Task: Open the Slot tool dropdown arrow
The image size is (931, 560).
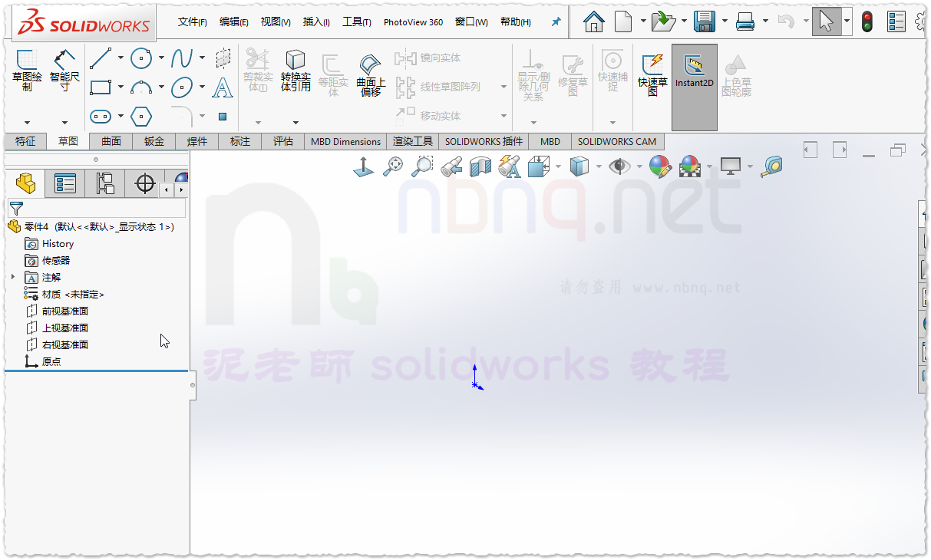Action: pyautogui.click(x=121, y=116)
